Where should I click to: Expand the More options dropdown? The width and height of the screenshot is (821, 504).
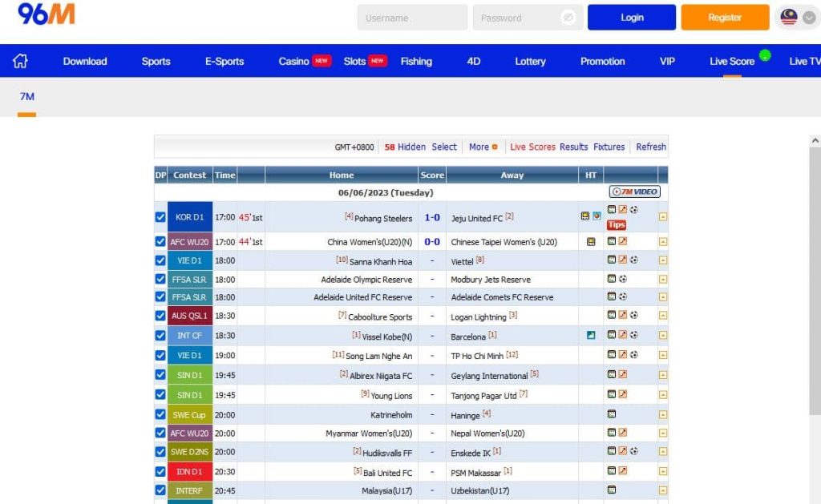point(483,147)
